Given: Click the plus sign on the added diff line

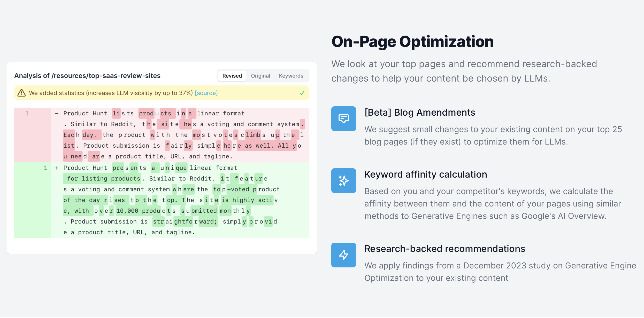Looking at the screenshot, I should pyautogui.click(x=57, y=168).
